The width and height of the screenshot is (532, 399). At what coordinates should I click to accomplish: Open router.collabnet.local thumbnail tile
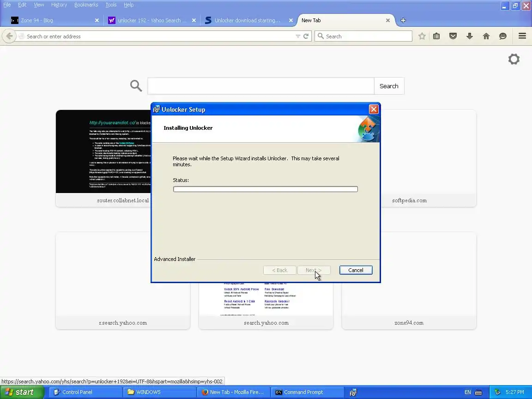coord(103,158)
